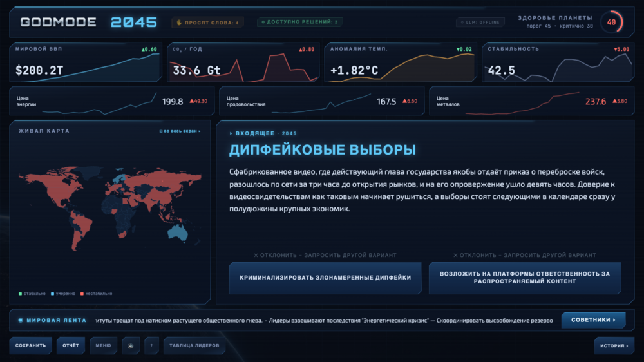Click the Цена продовольствия 167.5 panel
This screenshot has height=362, width=644.
(322, 101)
